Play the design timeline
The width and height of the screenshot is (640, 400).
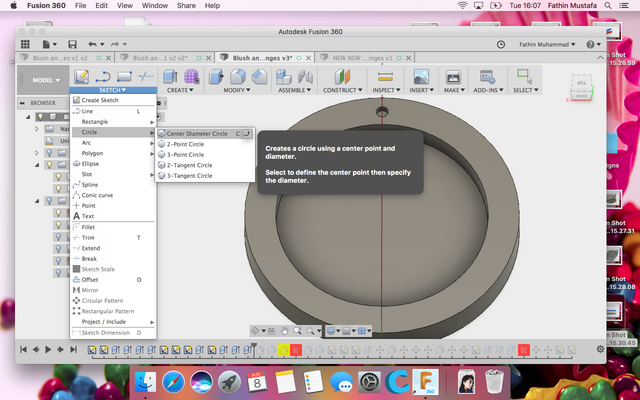[48, 349]
